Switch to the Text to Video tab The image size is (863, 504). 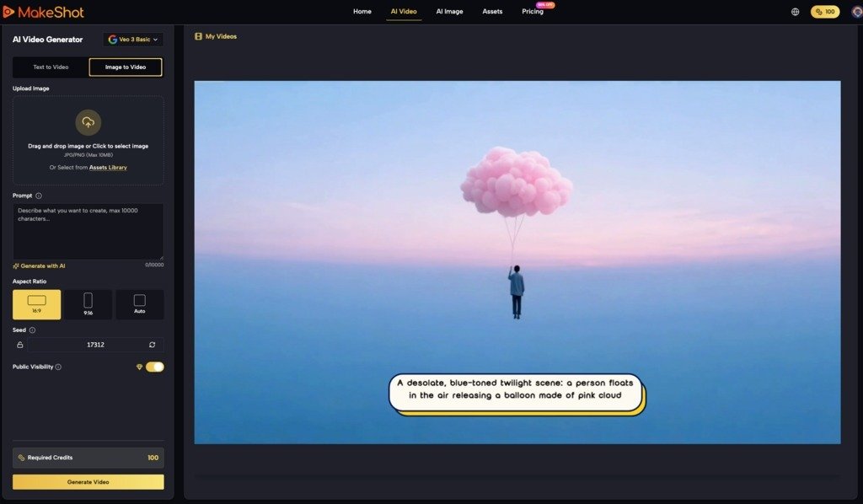pyautogui.click(x=51, y=67)
